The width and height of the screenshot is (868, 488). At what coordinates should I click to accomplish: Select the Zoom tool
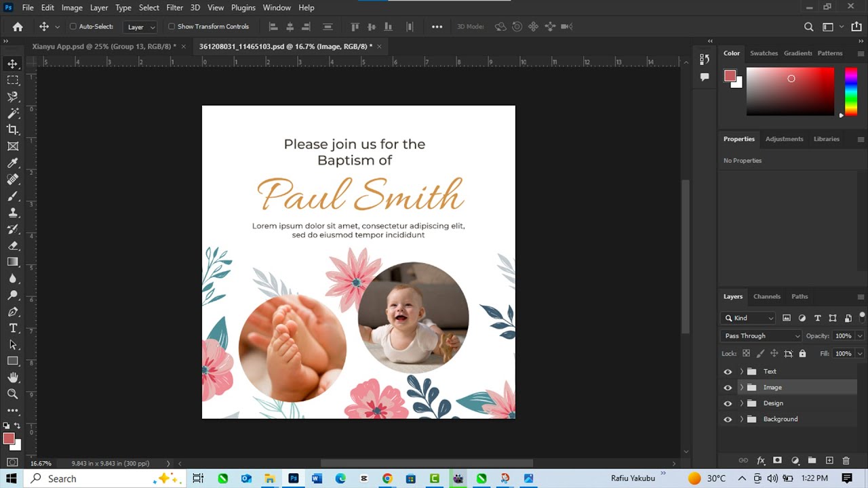click(13, 394)
